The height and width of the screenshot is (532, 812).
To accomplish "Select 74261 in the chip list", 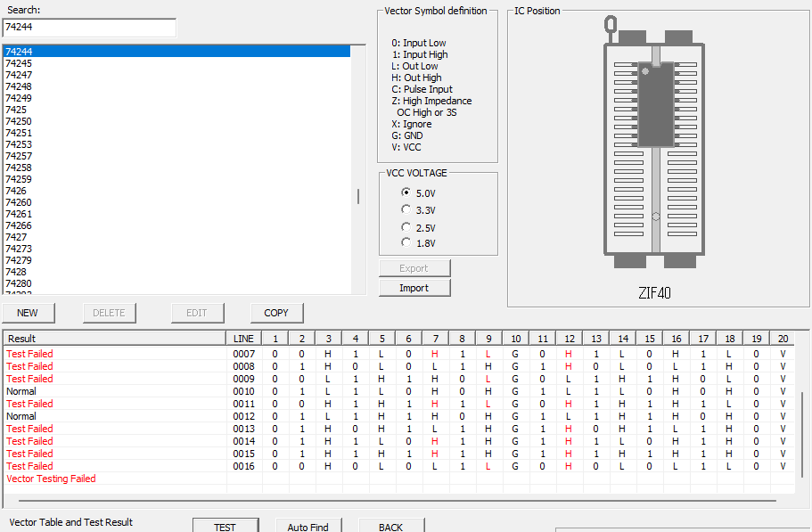I will pyautogui.click(x=176, y=214).
